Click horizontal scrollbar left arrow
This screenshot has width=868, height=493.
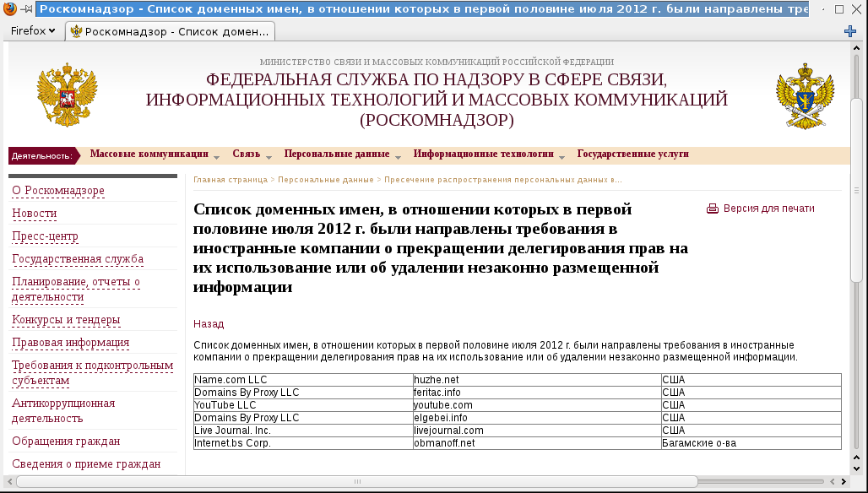click(x=10, y=481)
